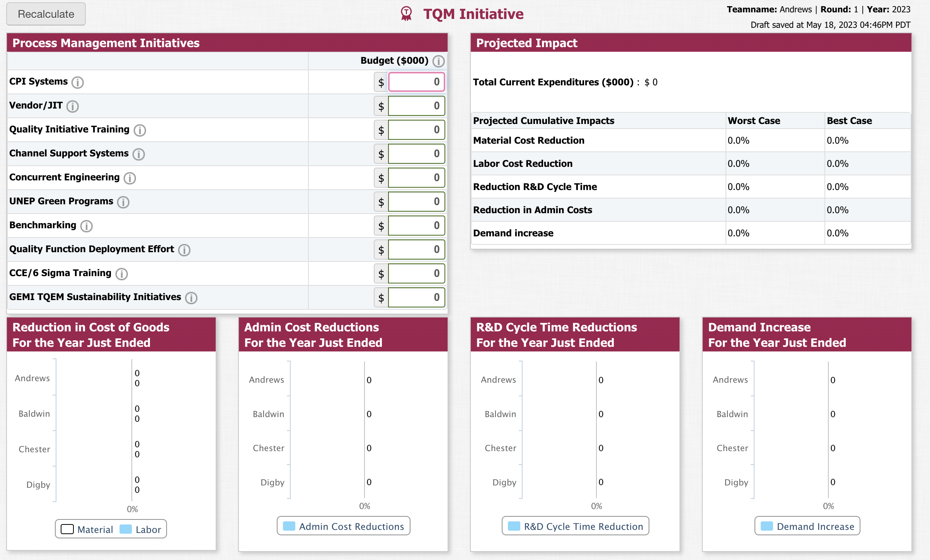Click the Reduction R&D Cycle Time label
Screen dimensions: 930x560
click(x=535, y=187)
